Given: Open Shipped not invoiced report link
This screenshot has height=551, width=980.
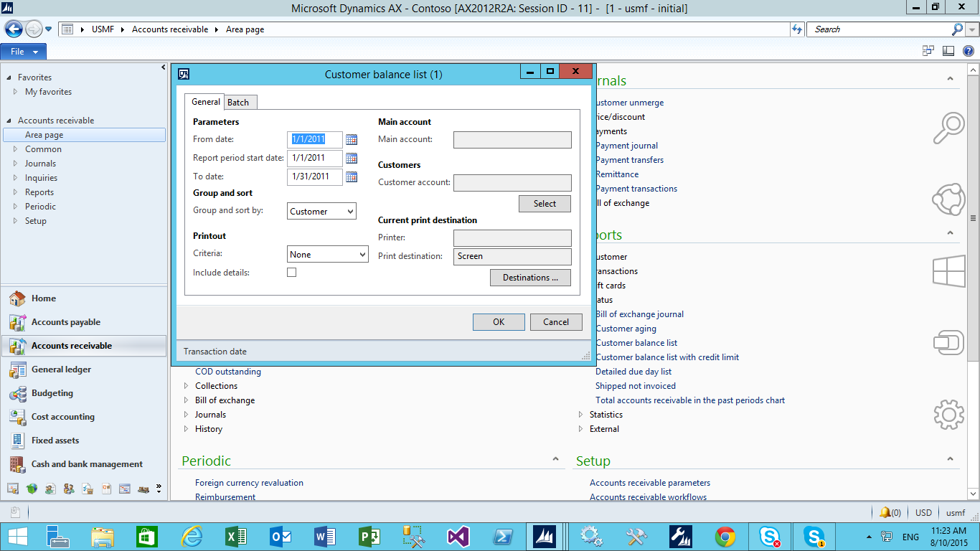Looking at the screenshot, I should [x=636, y=386].
